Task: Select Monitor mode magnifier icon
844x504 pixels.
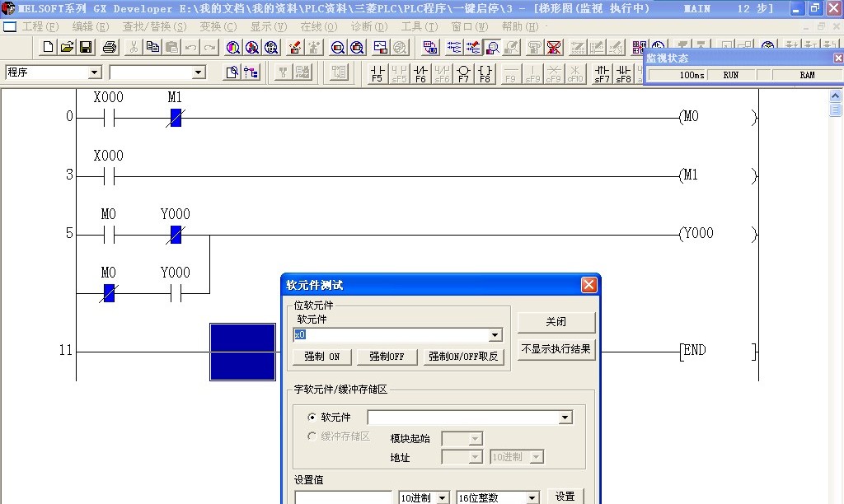Action: (x=492, y=47)
